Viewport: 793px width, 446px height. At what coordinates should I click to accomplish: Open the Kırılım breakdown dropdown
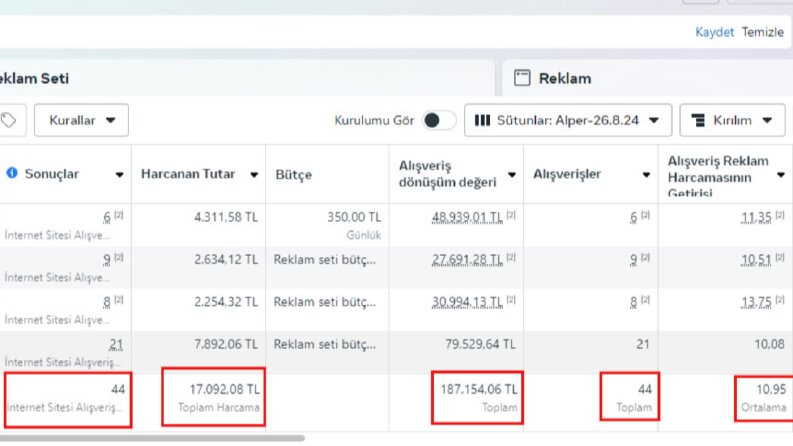click(732, 120)
